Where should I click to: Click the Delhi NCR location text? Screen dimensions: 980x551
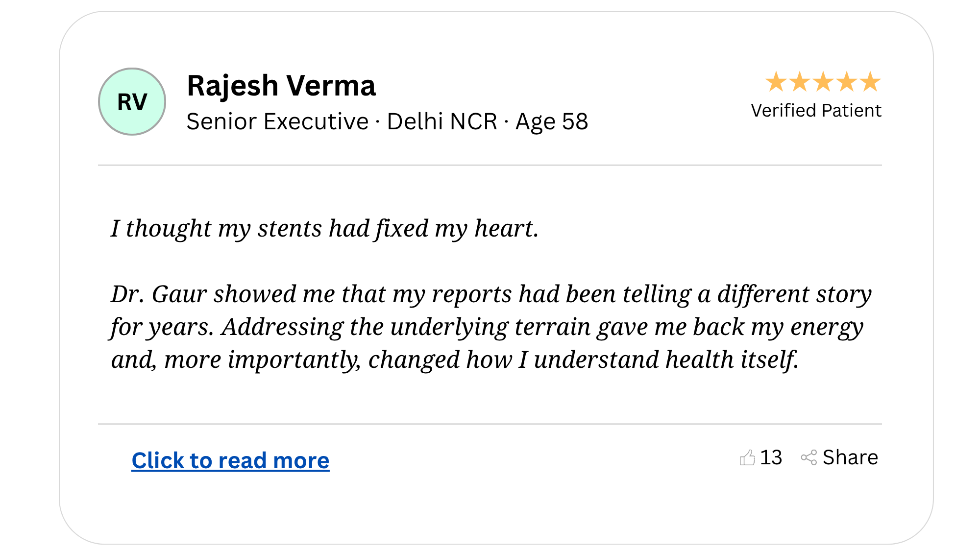[442, 121]
